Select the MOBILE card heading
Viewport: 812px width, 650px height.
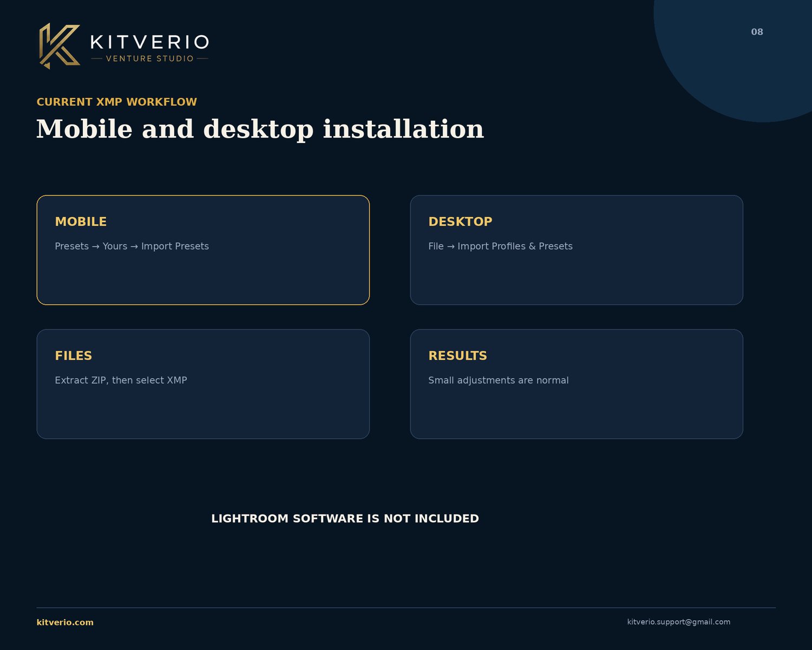[81, 222]
